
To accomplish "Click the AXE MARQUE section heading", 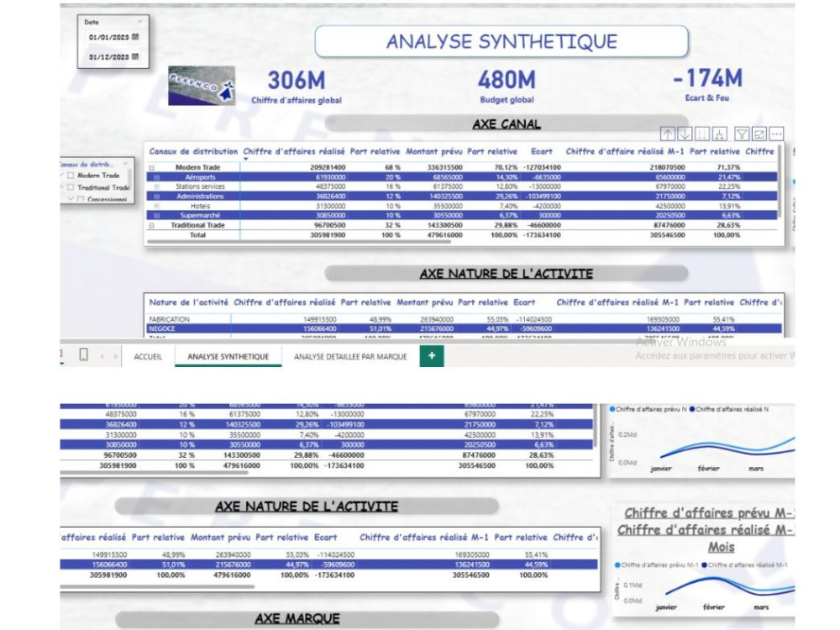I will (297, 619).
